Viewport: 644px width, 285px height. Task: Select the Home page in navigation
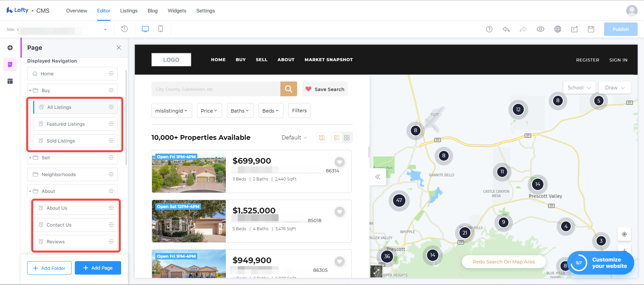[x=72, y=74]
